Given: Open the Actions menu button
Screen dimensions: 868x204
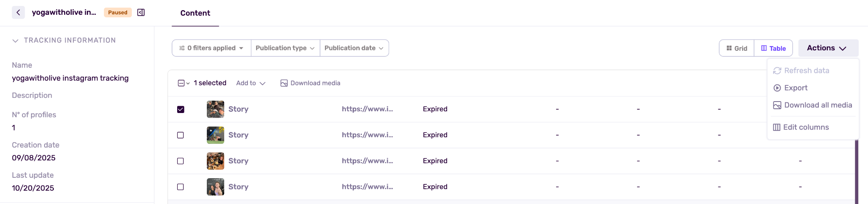Looking at the screenshot, I should [828, 48].
